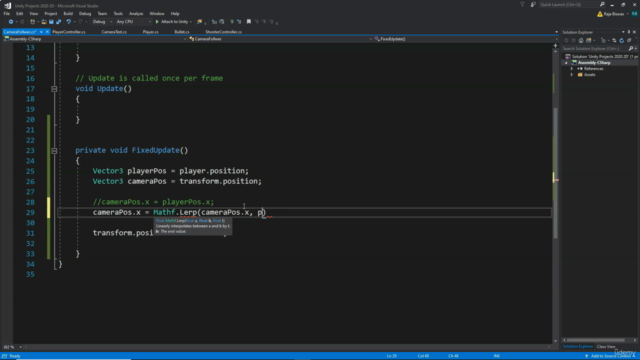Collapse the Assembly-CSharp project node

point(566,63)
